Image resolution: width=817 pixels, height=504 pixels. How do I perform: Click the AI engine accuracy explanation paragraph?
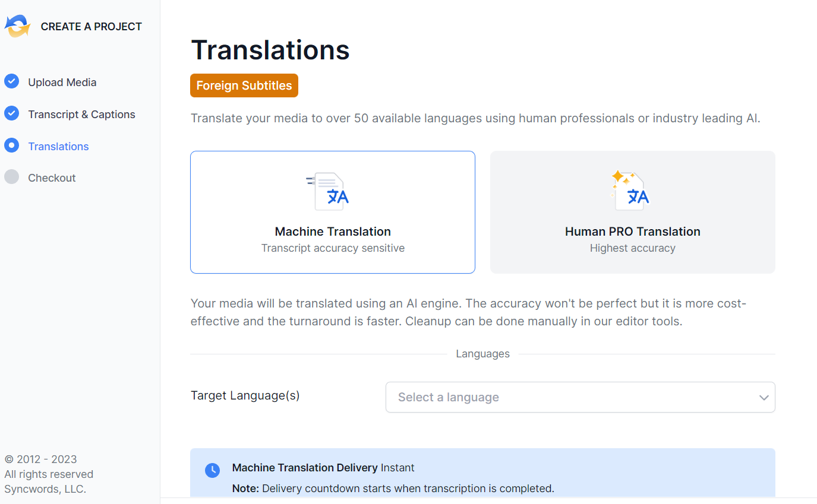(x=468, y=313)
